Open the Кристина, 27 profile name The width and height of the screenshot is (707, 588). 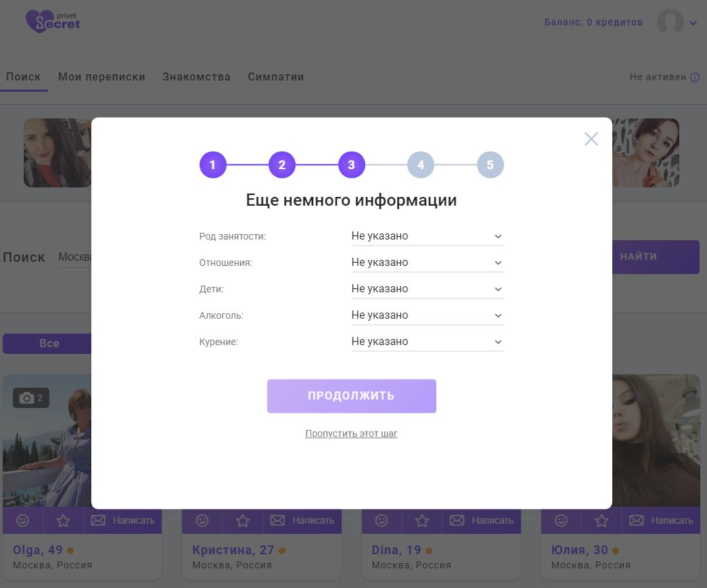[x=233, y=550]
